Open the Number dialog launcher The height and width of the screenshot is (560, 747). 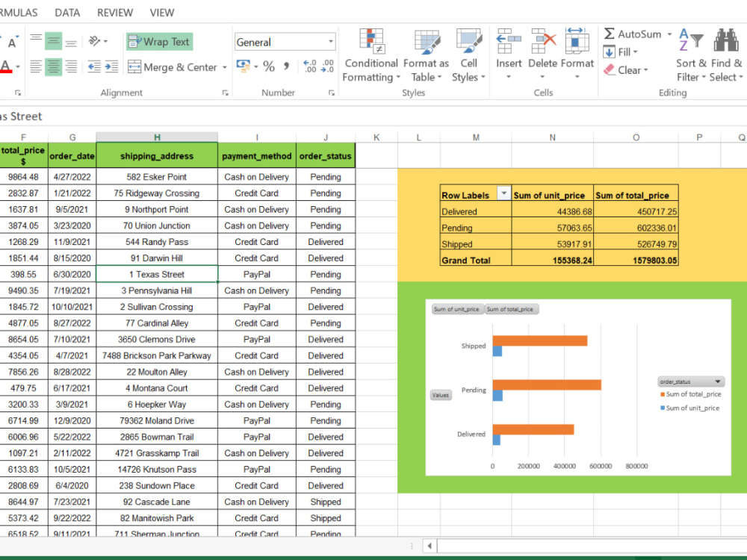(332, 93)
